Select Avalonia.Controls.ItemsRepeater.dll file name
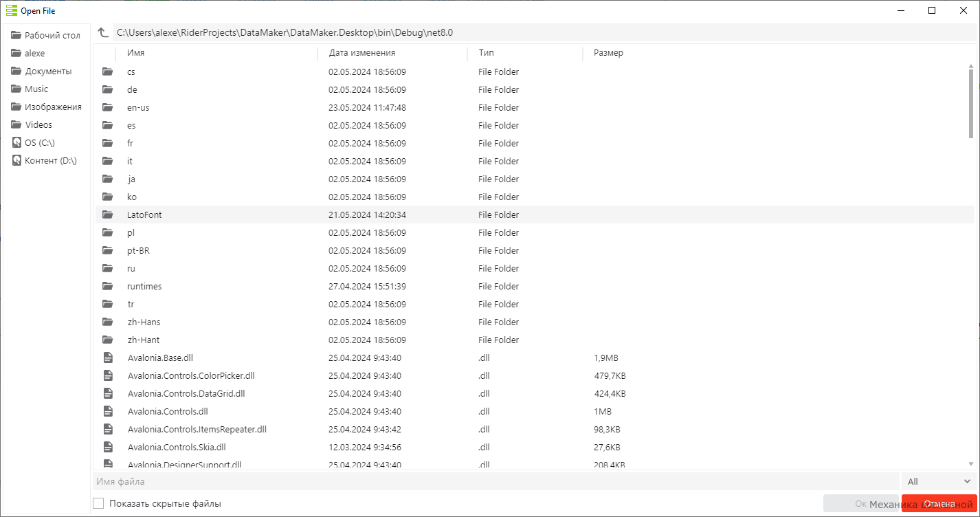Screen dimensions: 980x517 tap(197, 429)
